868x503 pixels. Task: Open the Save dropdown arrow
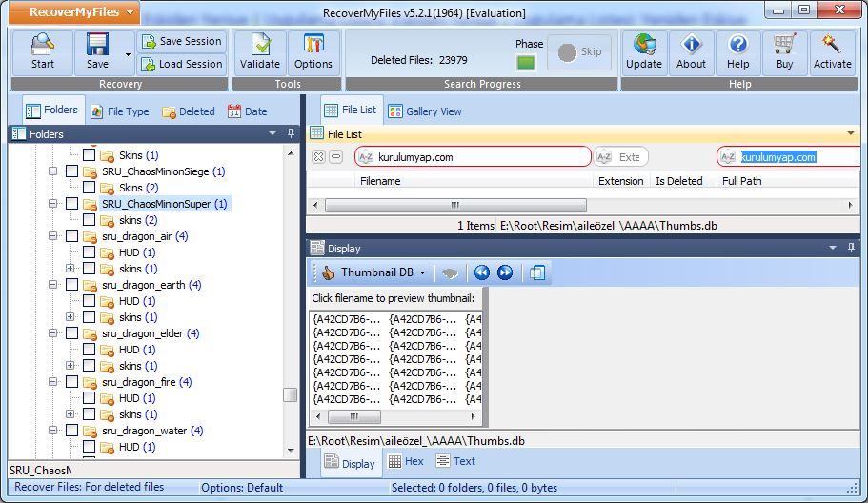point(128,54)
